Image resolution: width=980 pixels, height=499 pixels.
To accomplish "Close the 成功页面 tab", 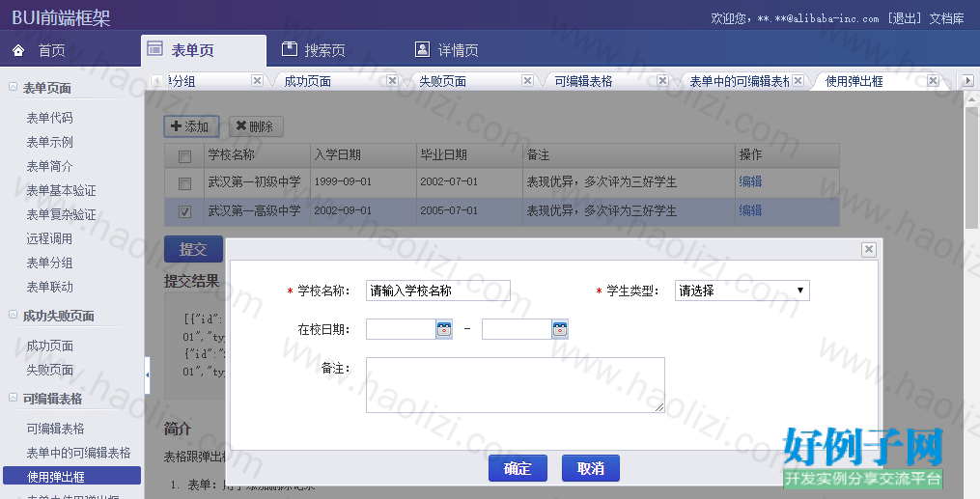I will click(392, 80).
